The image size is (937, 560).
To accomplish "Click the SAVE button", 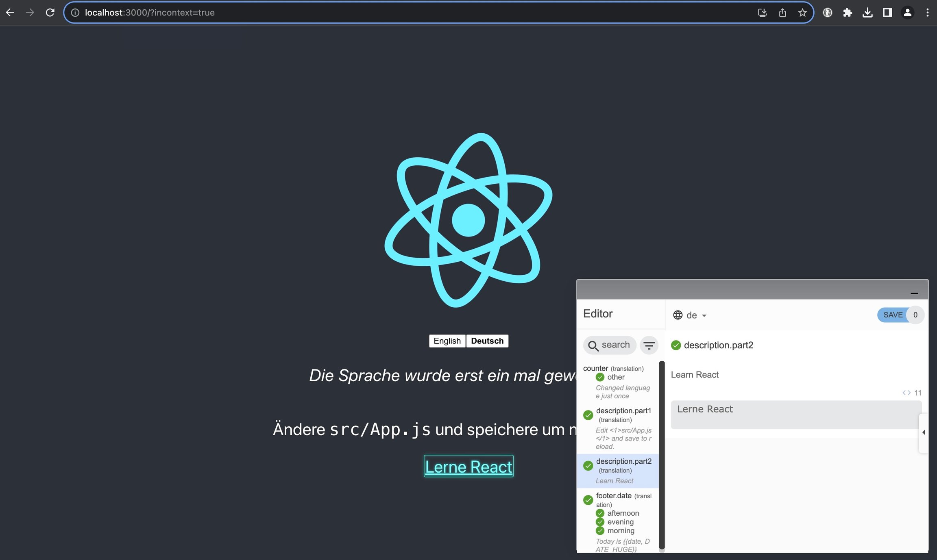I will click(x=893, y=315).
